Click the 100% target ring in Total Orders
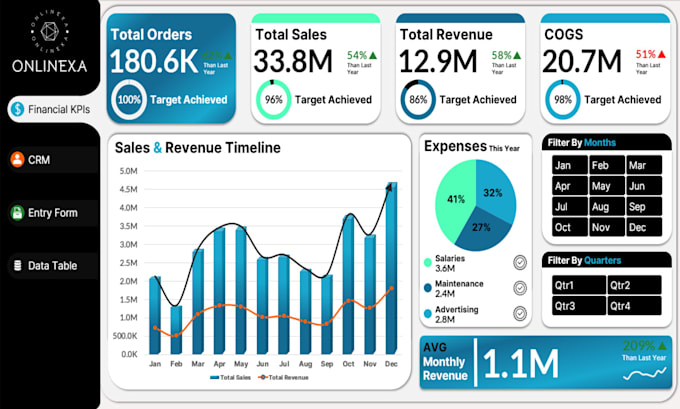 [x=129, y=99]
